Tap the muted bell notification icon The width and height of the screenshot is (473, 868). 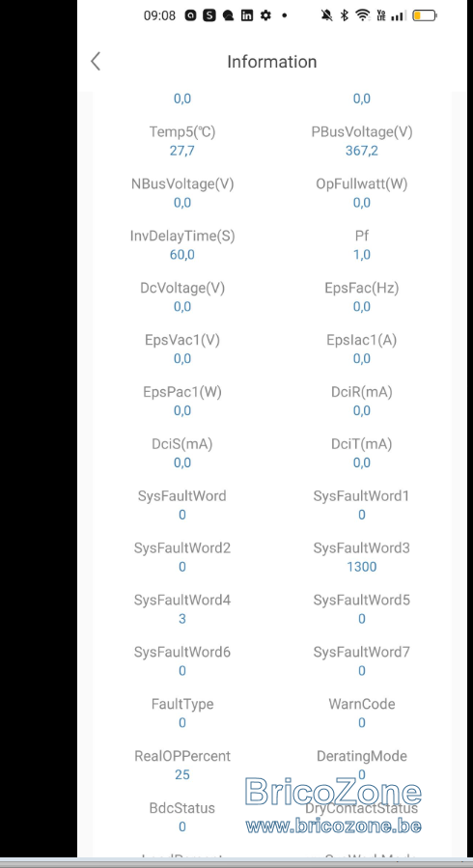click(x=327, y=15)
